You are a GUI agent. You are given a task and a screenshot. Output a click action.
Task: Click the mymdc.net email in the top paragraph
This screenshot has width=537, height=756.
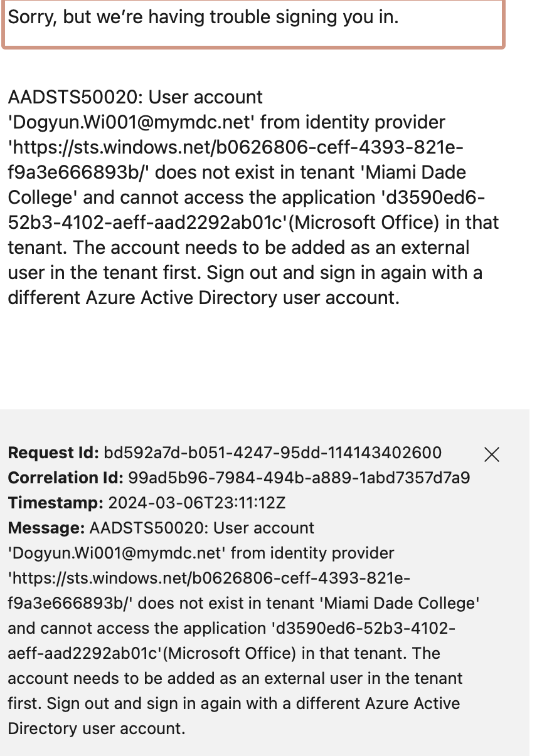[131, 122]
